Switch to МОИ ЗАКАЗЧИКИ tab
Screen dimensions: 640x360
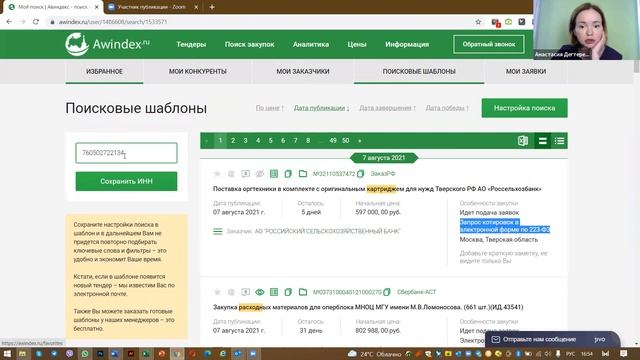(303, 71)
